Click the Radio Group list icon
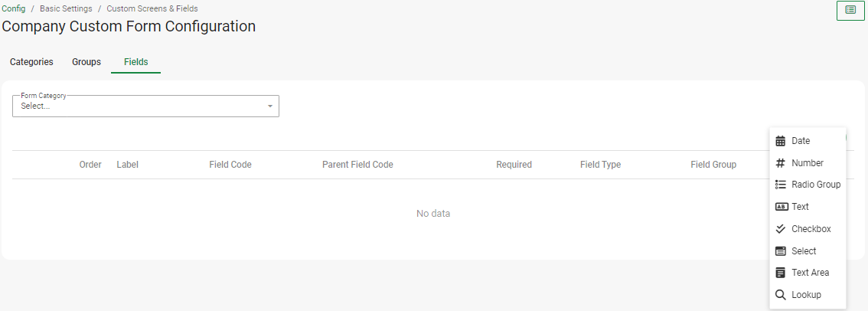The image size is (868, 311). click(x=780, y=185)
